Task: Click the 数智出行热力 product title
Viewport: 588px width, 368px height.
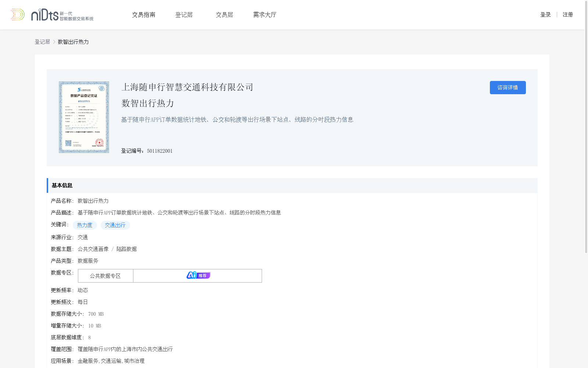Action: coord(148,103)
